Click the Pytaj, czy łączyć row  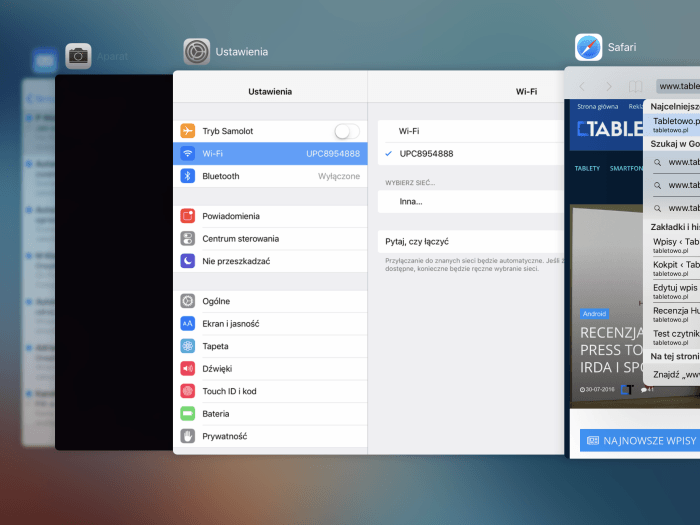click(471, 242)
